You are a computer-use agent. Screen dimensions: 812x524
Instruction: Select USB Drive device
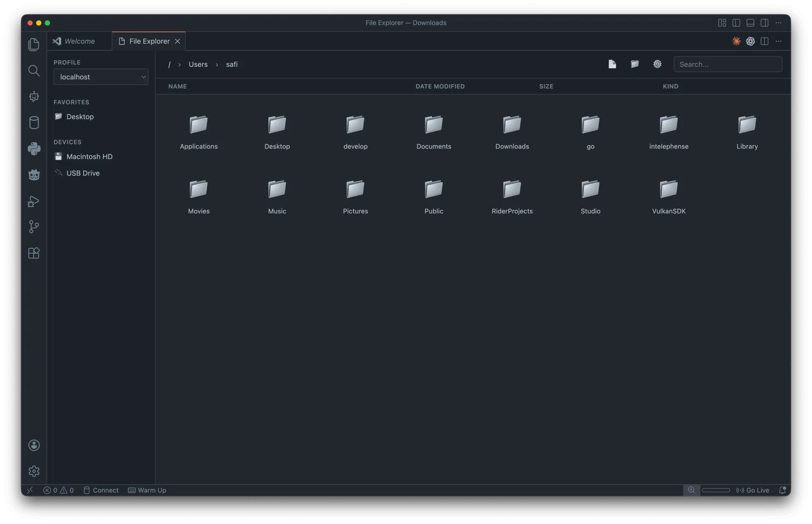tap(101, 173)
